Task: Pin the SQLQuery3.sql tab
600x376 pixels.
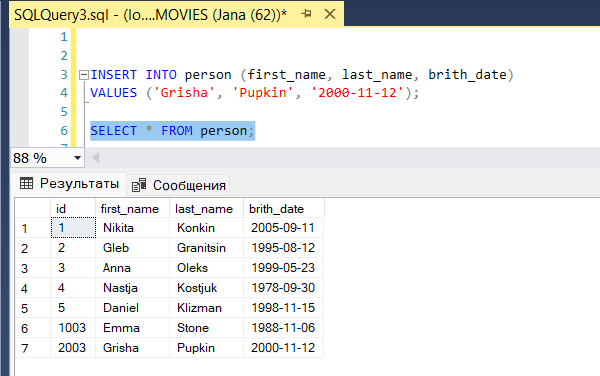Action: (306, 15)
